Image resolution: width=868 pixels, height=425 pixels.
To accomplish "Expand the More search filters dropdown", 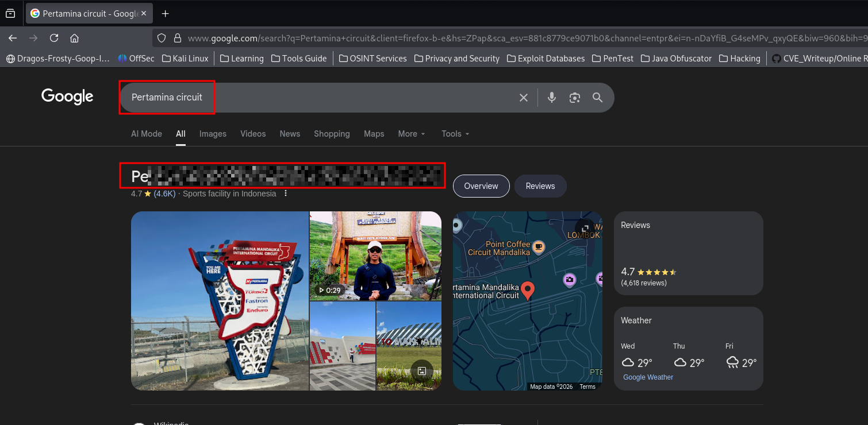I will point(412,134).
